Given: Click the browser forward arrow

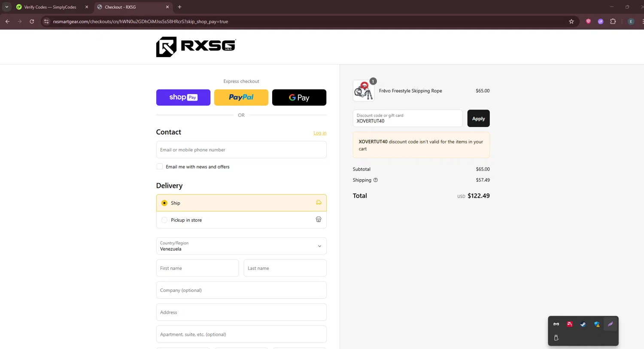Looking at the screenshot, I should [x=19, y=21].
